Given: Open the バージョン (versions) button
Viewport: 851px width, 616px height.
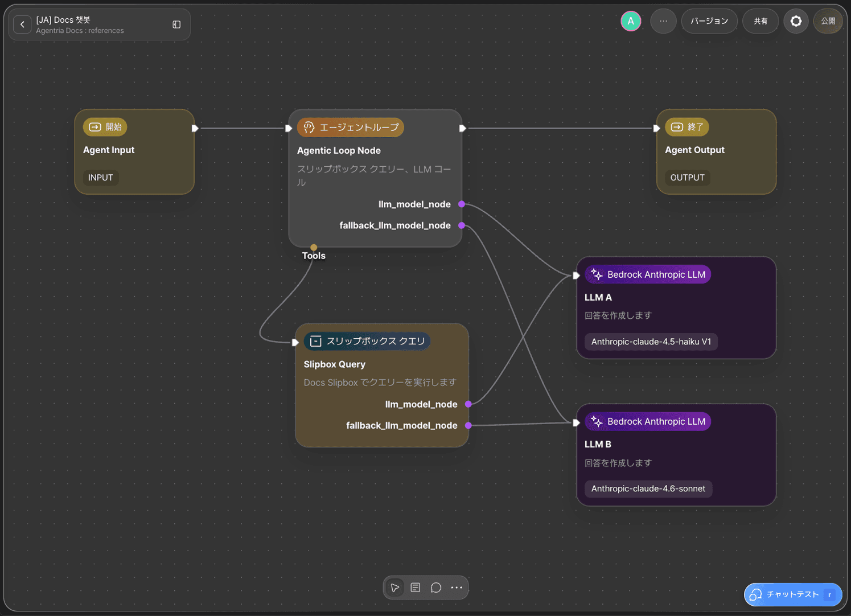Looking at the screenshot, I should coord(709,21).
